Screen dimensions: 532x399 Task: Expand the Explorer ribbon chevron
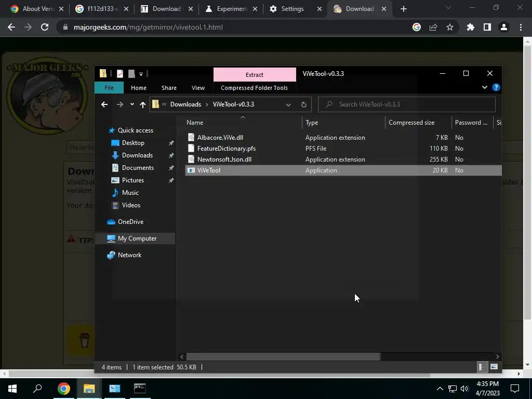tap(485, 87)
